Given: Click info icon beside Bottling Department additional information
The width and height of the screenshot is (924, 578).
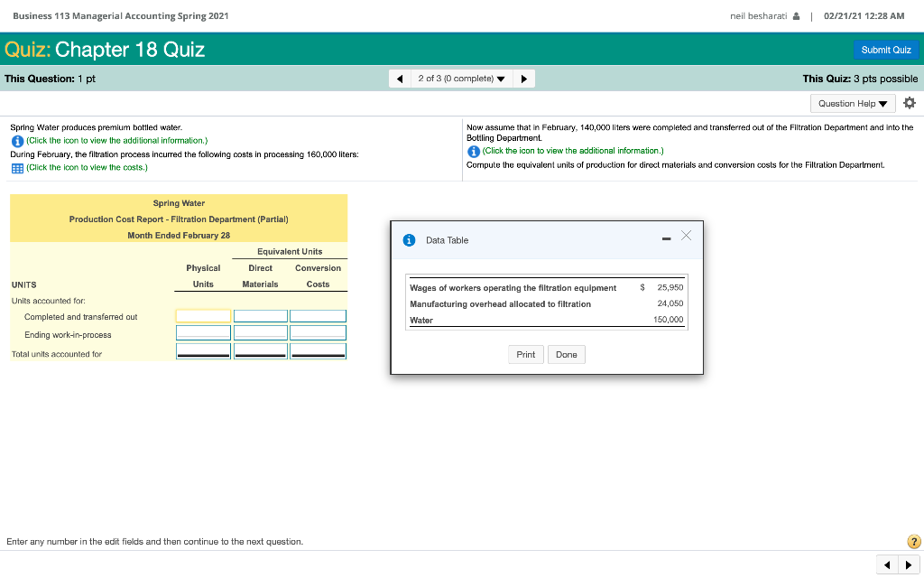Looking at the screenshot, I should (473, 152).
